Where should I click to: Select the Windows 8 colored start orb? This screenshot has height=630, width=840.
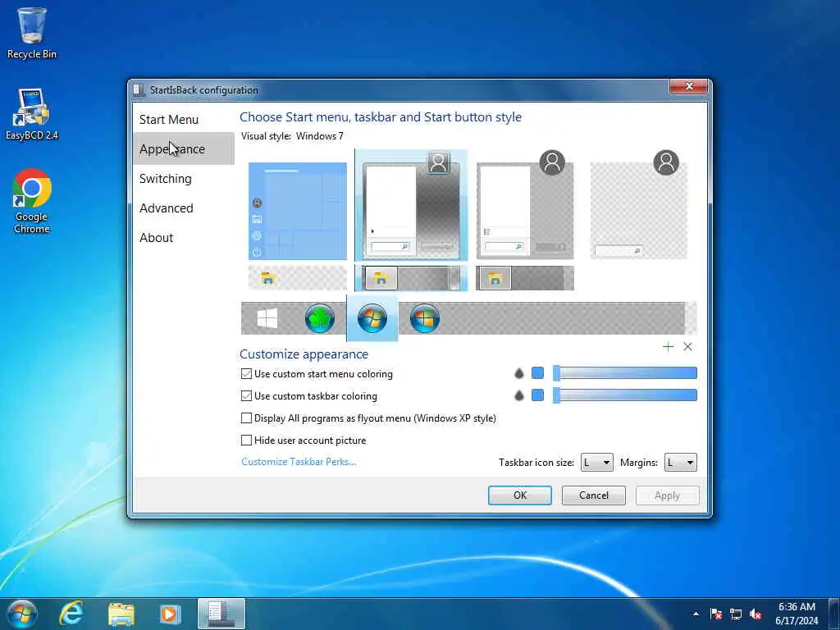click(424, 318)
